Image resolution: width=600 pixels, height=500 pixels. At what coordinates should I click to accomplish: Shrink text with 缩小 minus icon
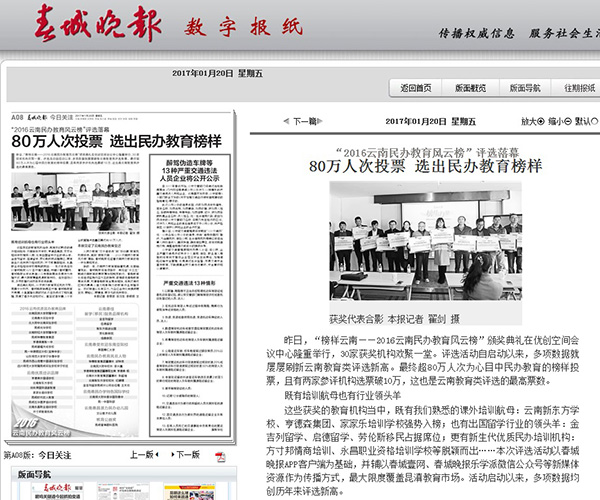(x=568, y=121)
